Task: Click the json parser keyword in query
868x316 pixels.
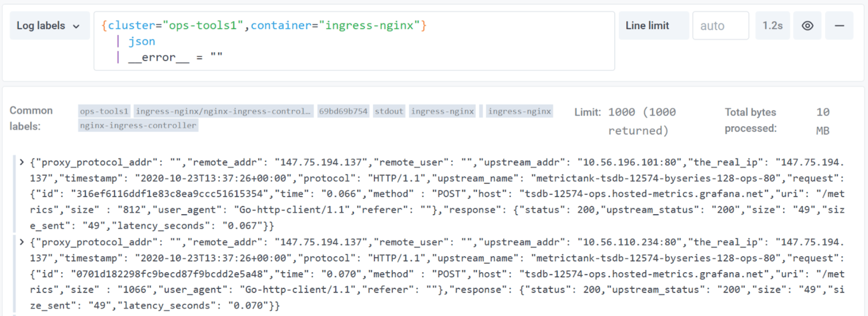Action: click(x=142, y=41)
